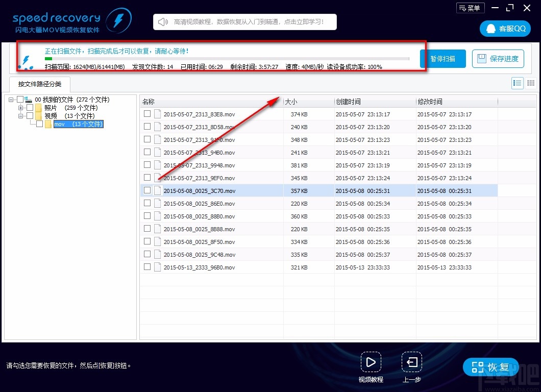Check the 00 找到的文件 root checkbox
This screenshot has height=392, width=541.
coord(20,100)
